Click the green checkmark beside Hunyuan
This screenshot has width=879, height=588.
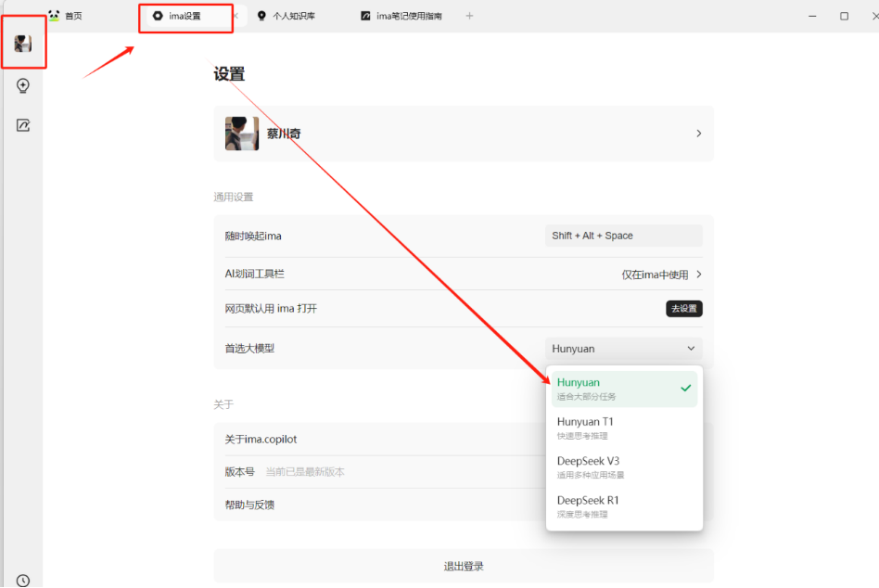(685, 388)
